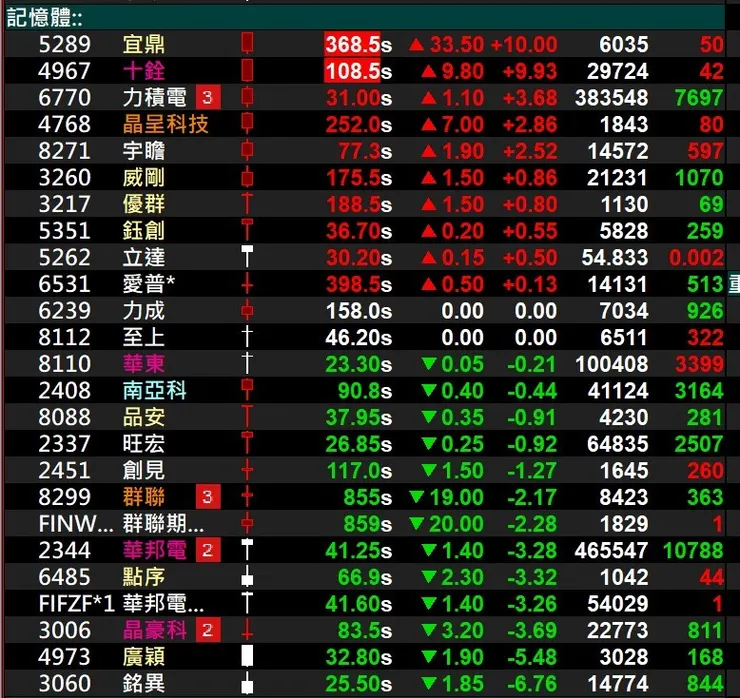The width and height of the screenshot is (740, 698).
Task: Click the candlestick icon in 力積電 row
Action: click(247, 97)
